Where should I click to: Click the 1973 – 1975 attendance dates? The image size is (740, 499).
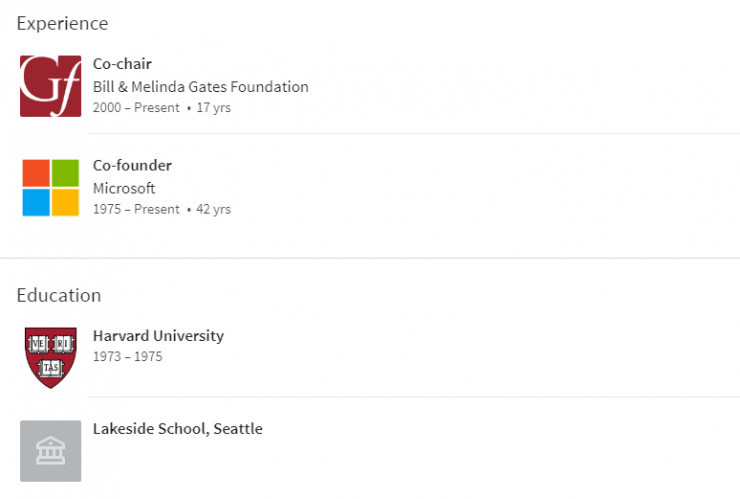(127, 357)
